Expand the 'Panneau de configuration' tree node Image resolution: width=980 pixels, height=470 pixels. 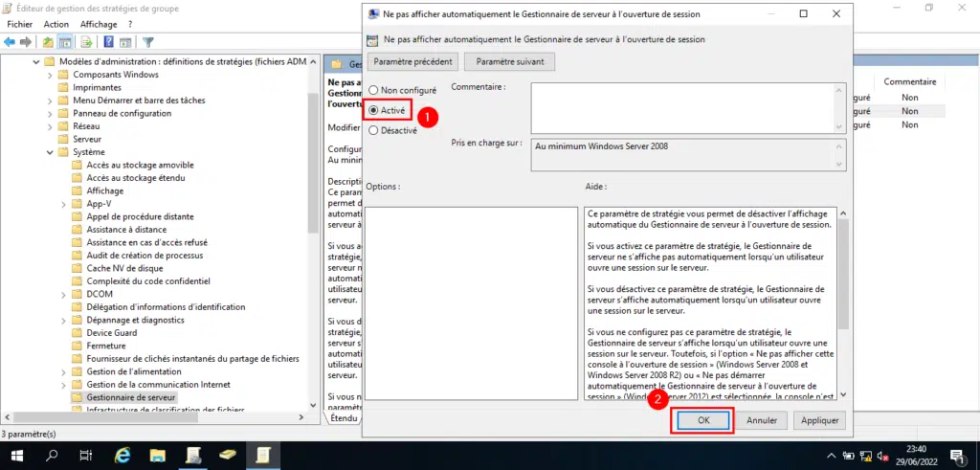[x=50, y=113]
